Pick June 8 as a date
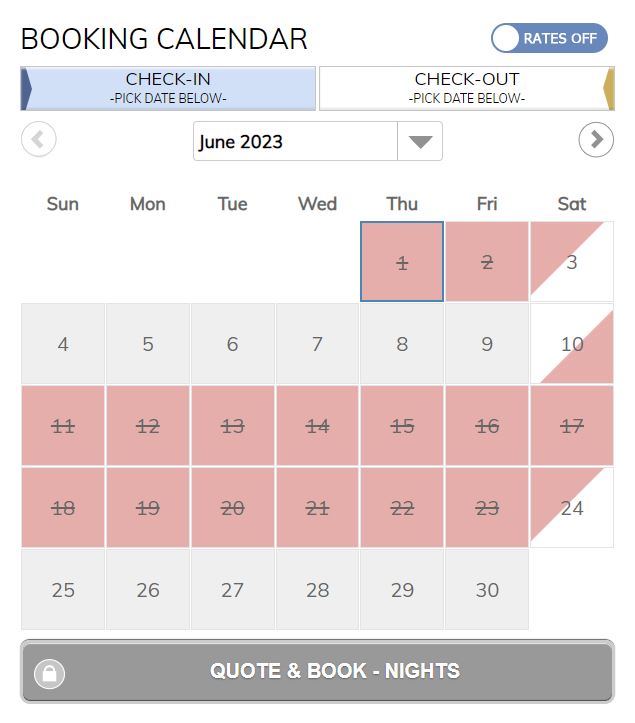This screenshot has height=723, width=635. point(402,344)
